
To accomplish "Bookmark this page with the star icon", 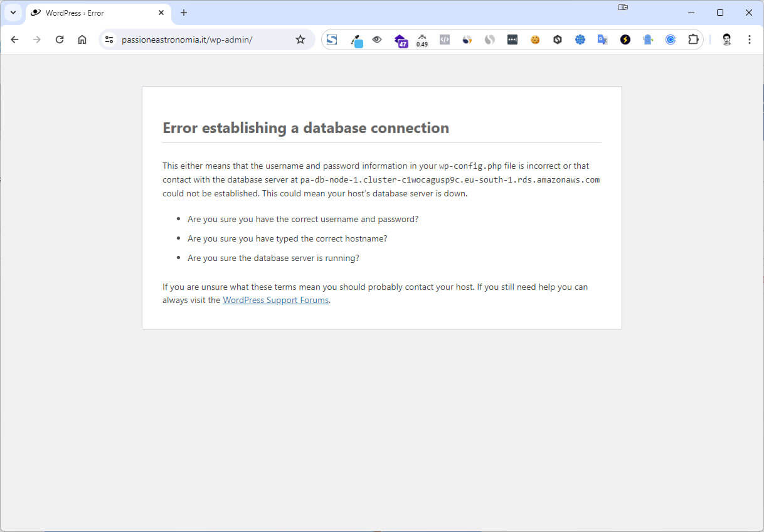I will click(x=300, y=40).
